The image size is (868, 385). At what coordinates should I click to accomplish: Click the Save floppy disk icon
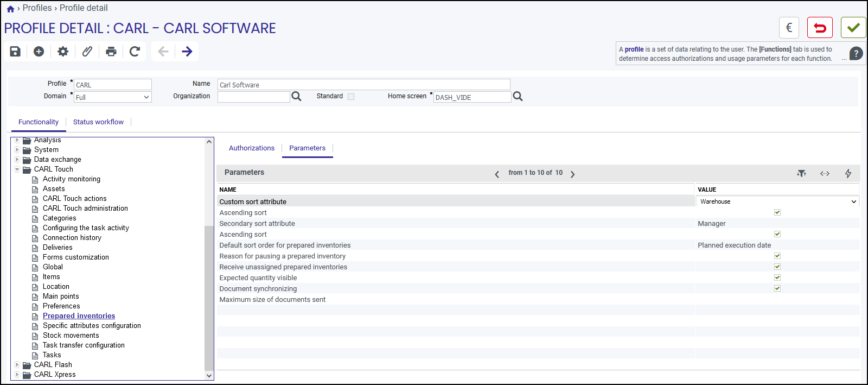(15, 52)
